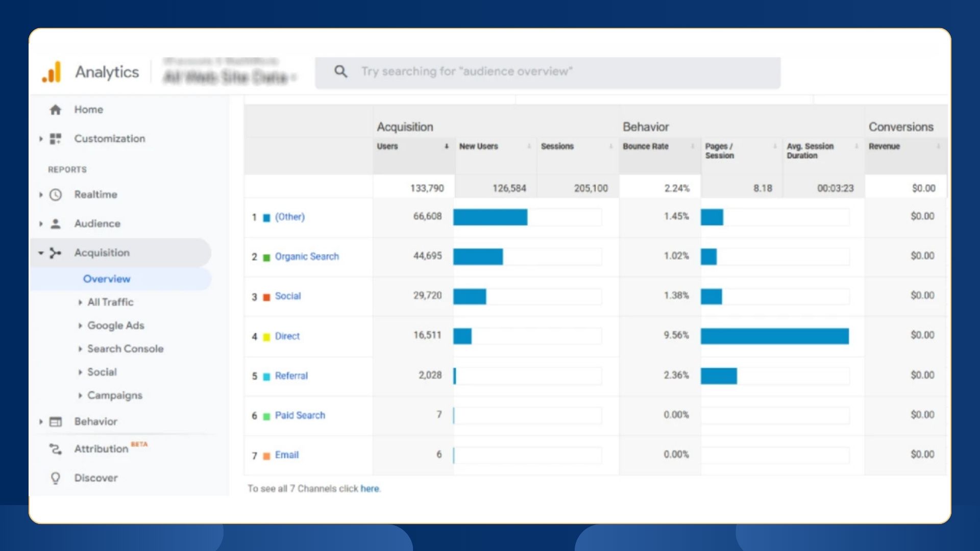Expand the Realtime reports arrow

(x=41, y=194)
